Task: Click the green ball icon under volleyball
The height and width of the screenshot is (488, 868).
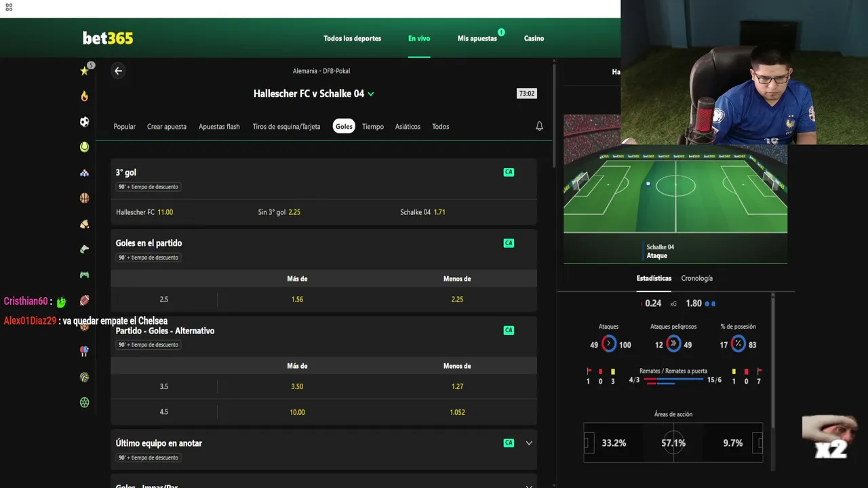Action: (x=84, y=402)
